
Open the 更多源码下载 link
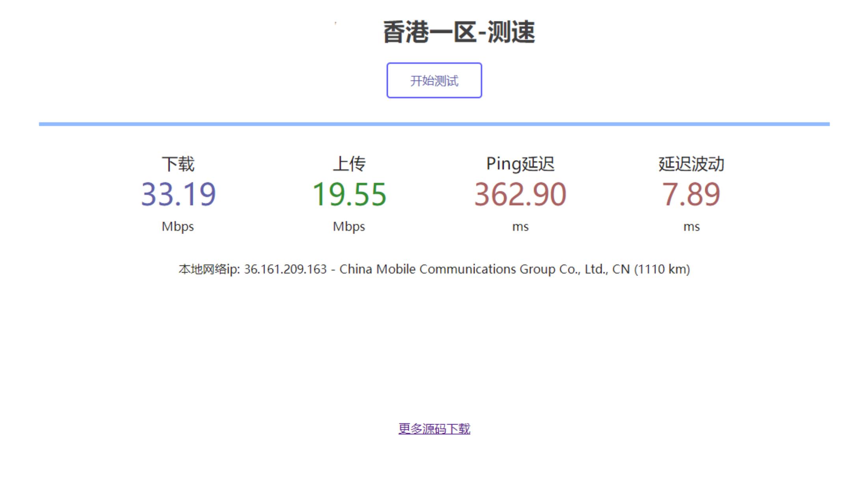[x=434, y=427]
